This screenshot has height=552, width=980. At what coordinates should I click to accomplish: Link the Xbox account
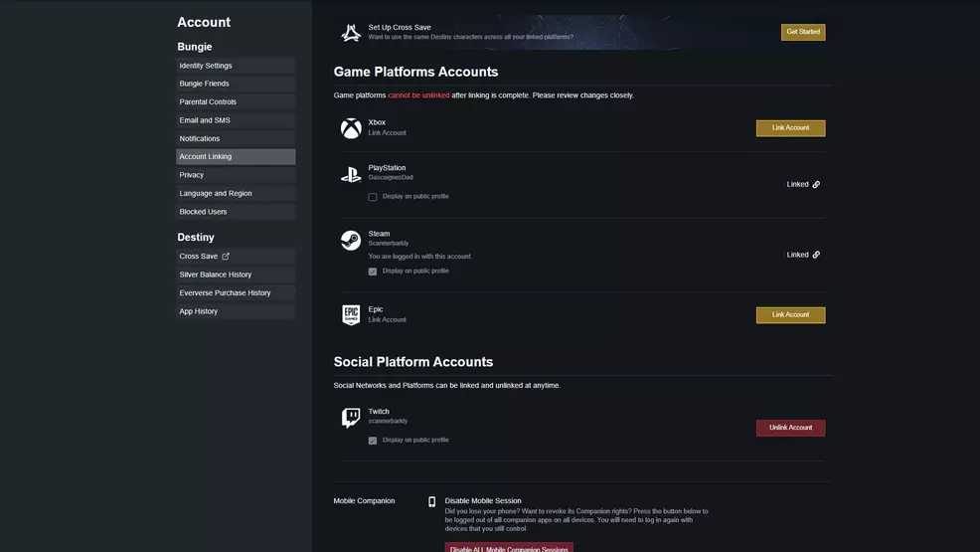pos(790,128)
